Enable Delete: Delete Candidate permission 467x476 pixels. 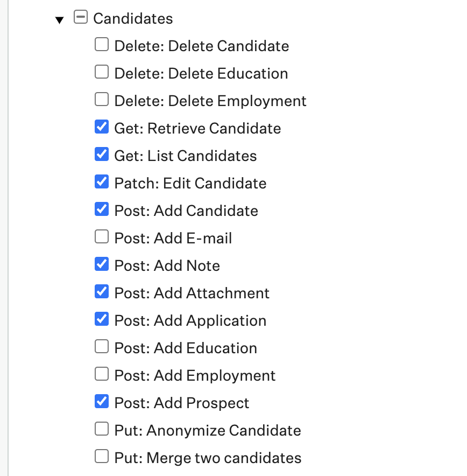coord(101,45)
